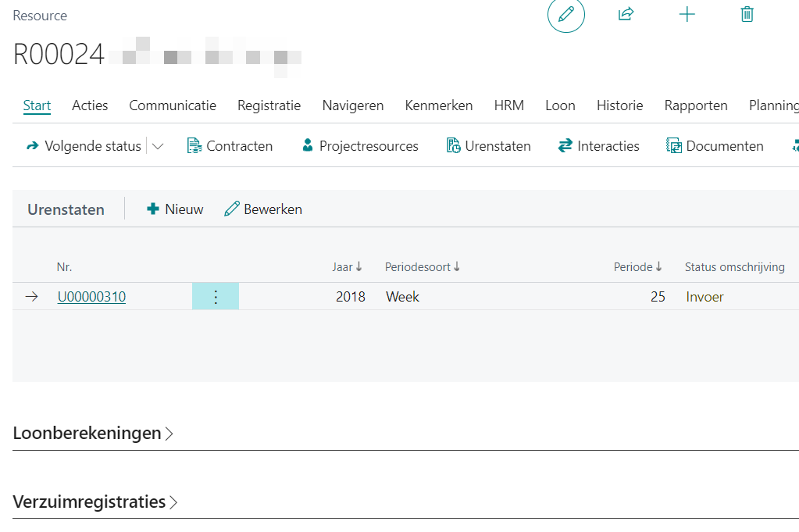The height and width of the screenshot is (532, 799).
Task: Click the plus icon to add resource
Action: [x=687, y=14]
